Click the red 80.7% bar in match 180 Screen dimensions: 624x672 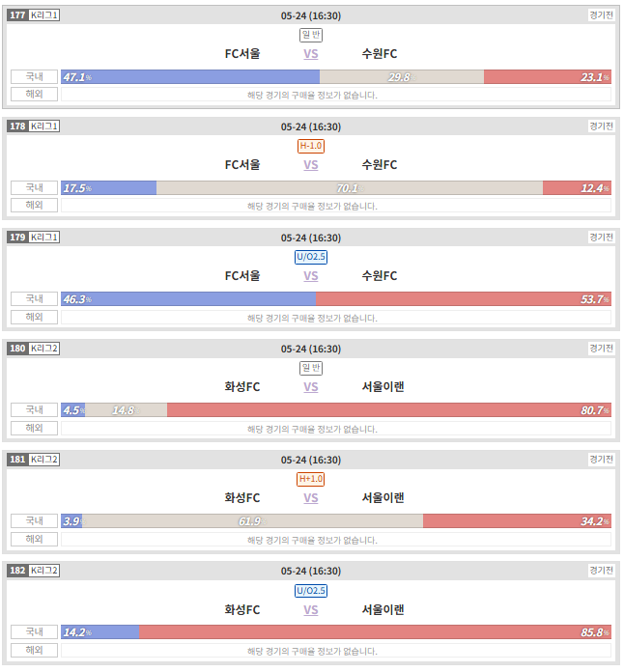point(389,410)
